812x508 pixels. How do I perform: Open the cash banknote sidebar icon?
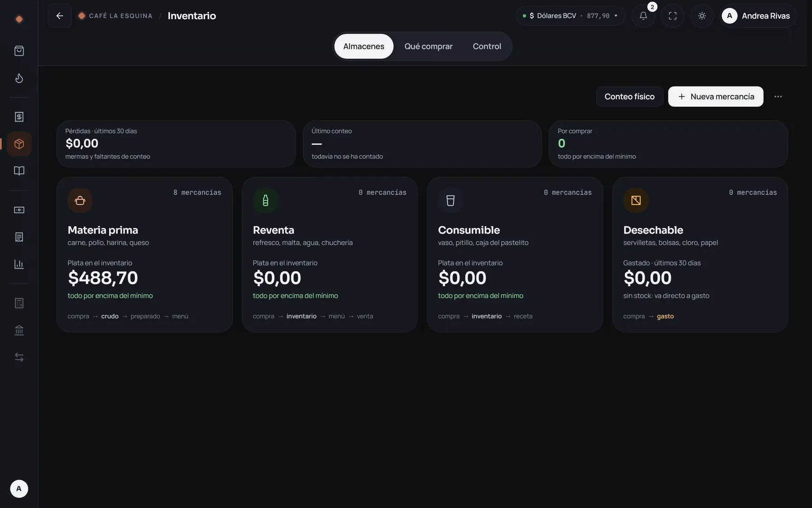point(19,210)
